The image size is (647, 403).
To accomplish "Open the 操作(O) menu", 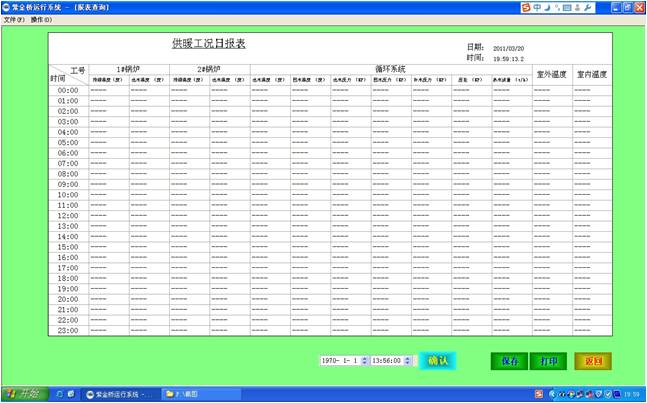I will click(x=42, y=19).
